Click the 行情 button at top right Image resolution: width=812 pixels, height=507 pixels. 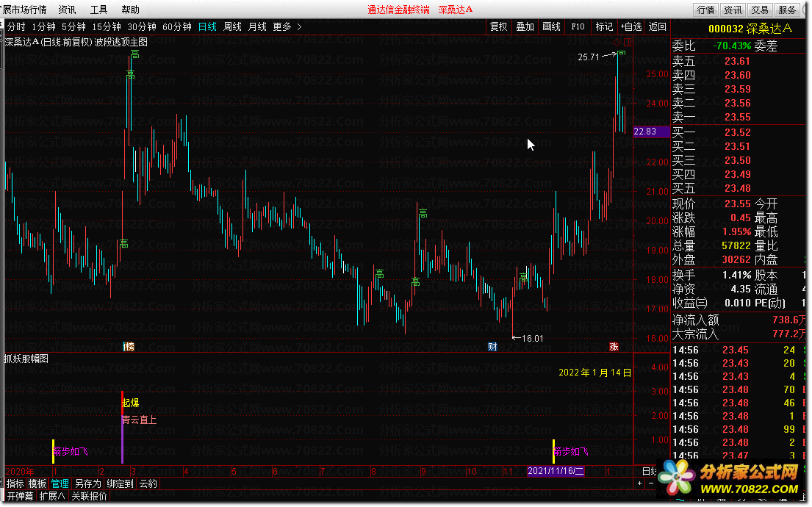[x=705, y=10]
